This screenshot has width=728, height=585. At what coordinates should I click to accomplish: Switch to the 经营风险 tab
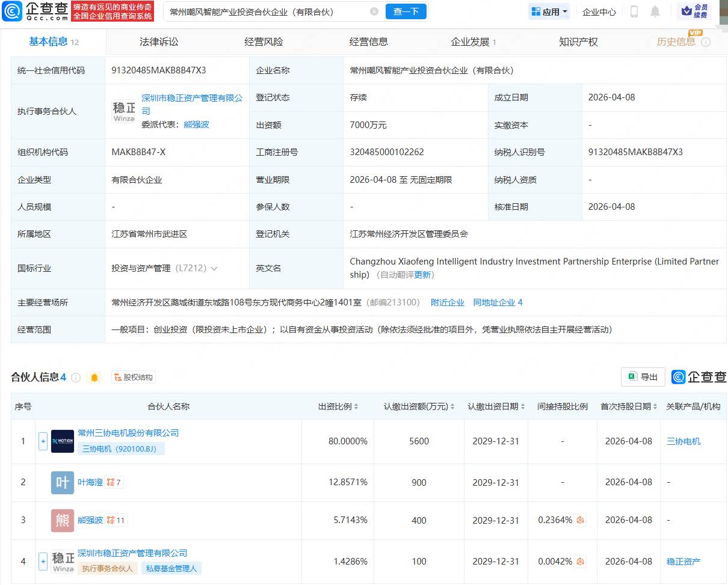click(x=264, y=41)
